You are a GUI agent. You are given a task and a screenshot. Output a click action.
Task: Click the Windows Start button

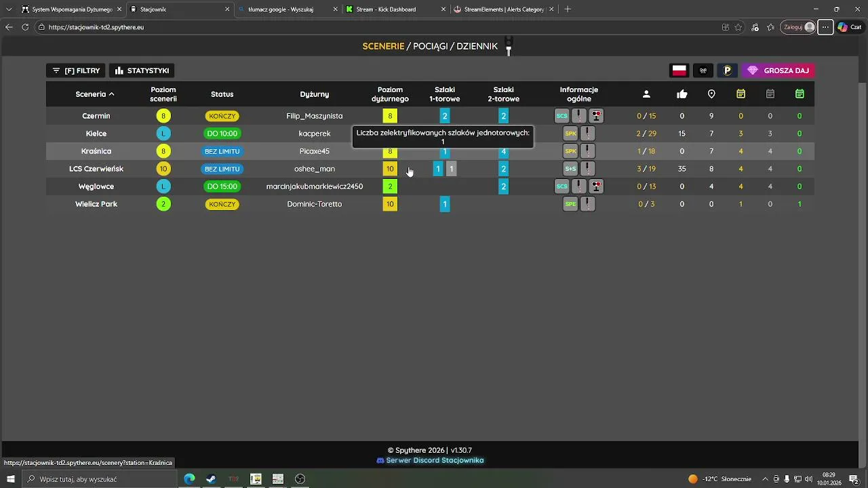pyautogui.click(x=11, y=479)
